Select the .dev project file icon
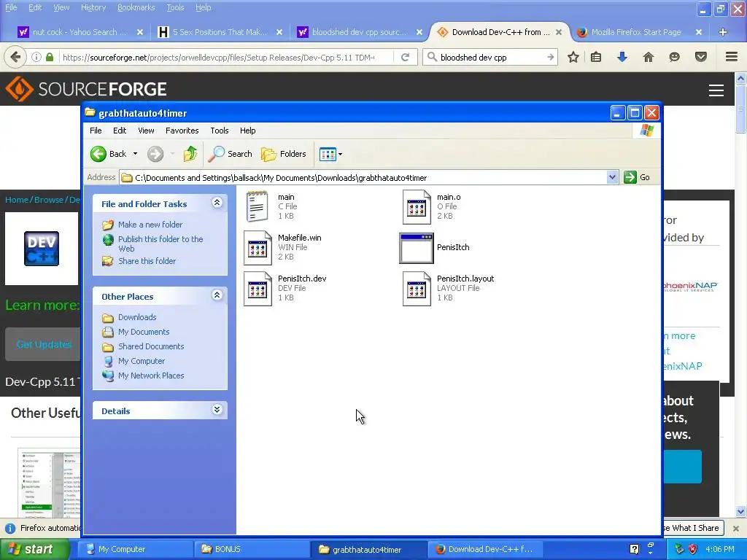 258,289
